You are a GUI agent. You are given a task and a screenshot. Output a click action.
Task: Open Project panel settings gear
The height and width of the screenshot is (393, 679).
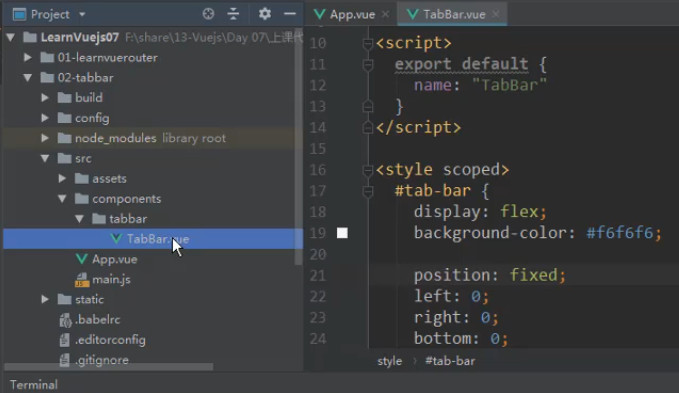(265, 14)
